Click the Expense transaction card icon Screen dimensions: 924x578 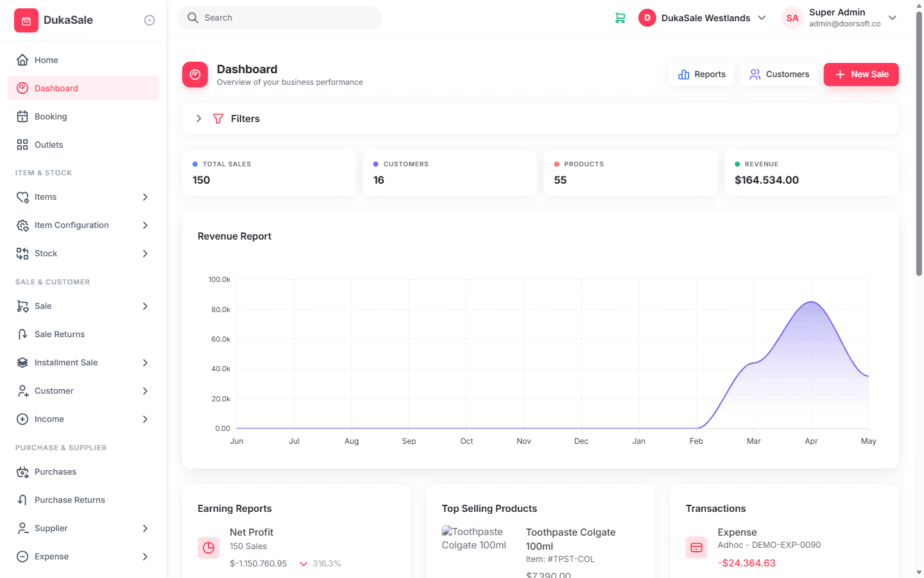[x=696, y=548]
